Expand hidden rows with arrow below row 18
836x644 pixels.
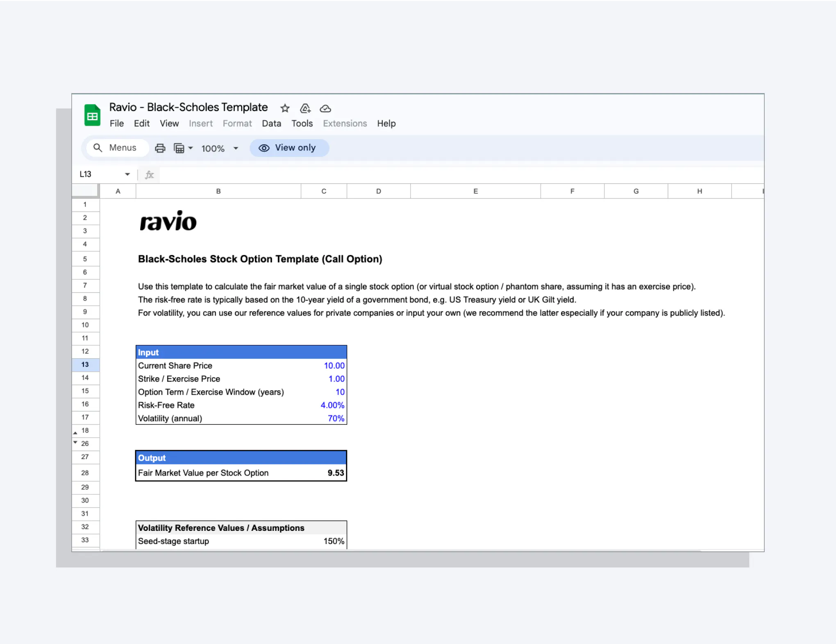[75, 433]
